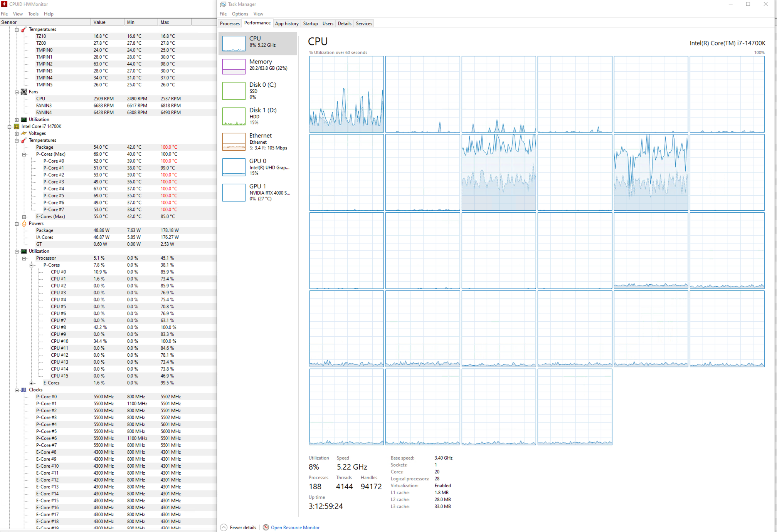Click Fewer details button

point(239,527)
